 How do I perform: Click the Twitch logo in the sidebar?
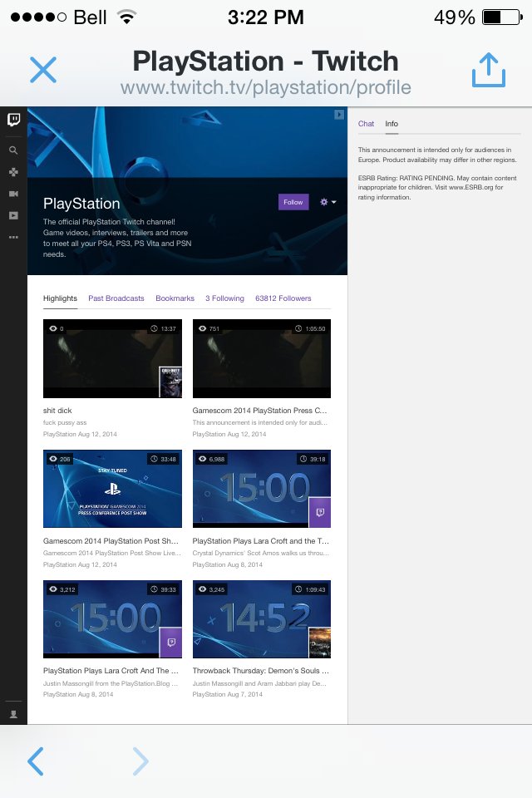coord(13,121)
